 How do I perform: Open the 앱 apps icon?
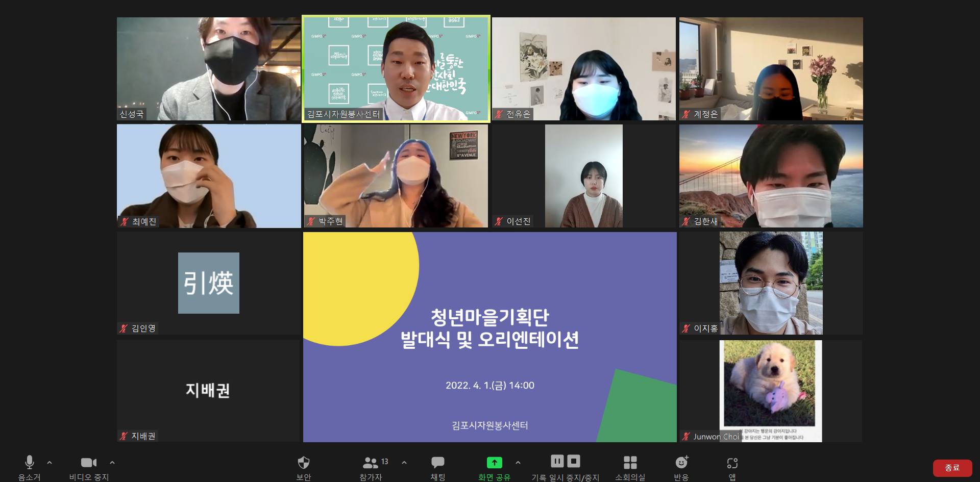pos(732,463)
